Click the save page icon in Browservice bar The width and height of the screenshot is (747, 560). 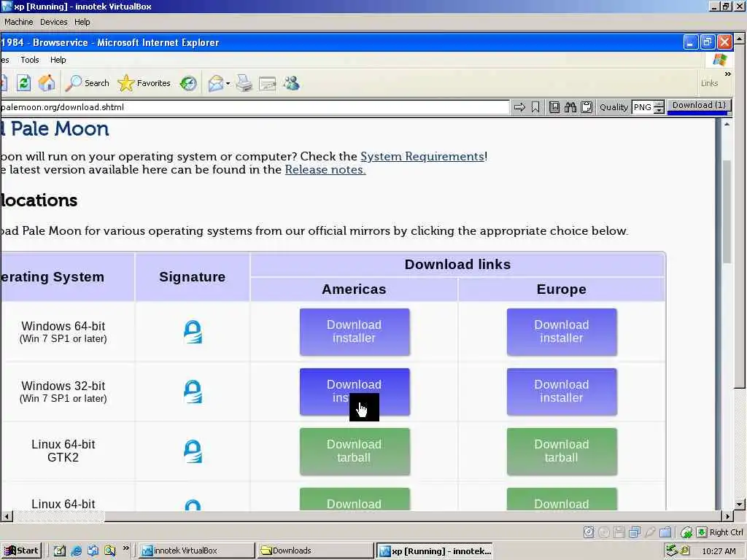pyautogui.click(x=554, y=107)
